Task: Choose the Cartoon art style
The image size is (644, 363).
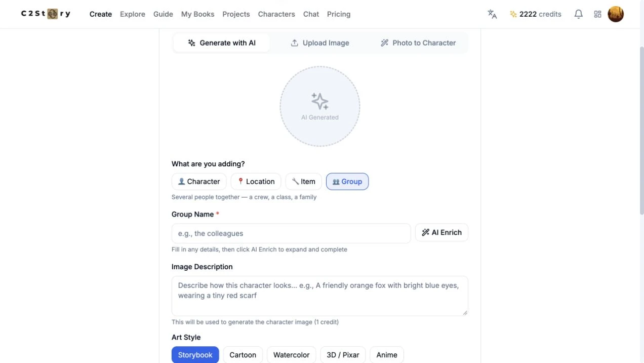Action: coord(243,355)
